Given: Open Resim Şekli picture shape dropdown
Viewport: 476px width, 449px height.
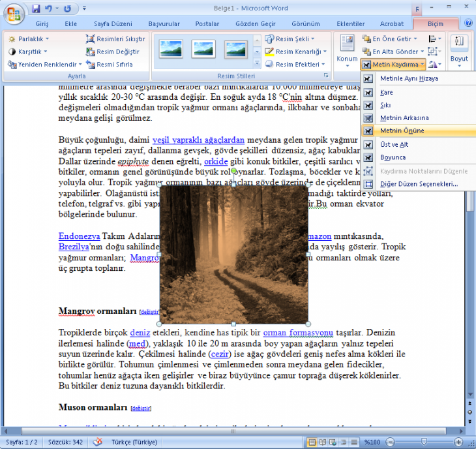Looking at the screenshot, I should click(290, 39).
